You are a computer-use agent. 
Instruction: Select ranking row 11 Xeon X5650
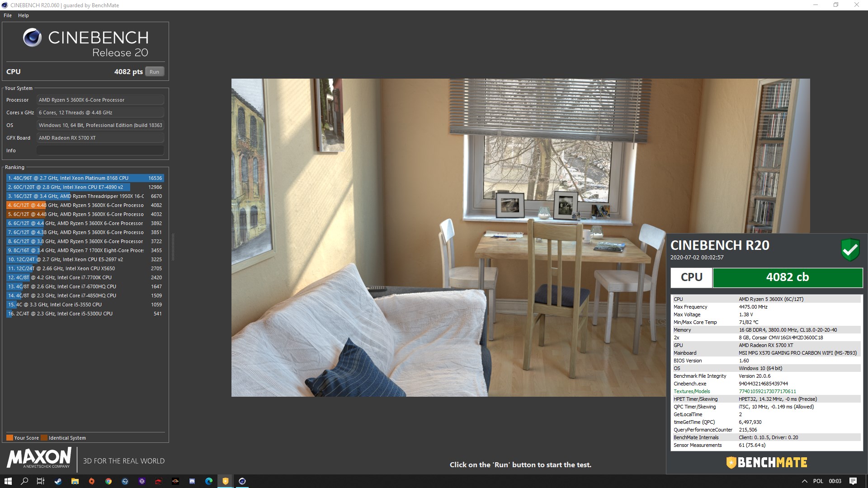tap(85, 268)
